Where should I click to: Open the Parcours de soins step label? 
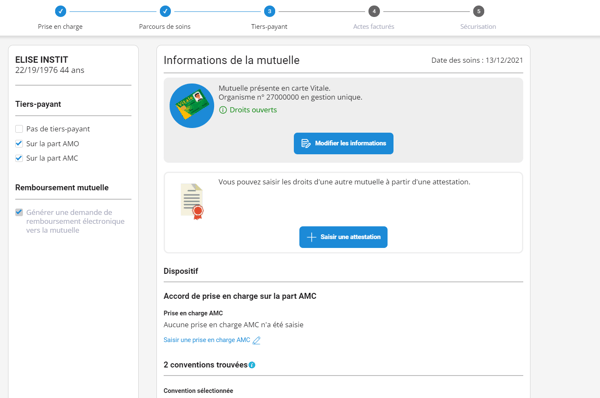click(165, 26)
